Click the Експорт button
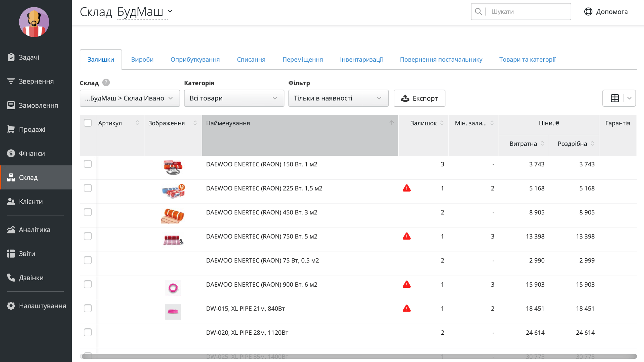The width and height of the screenshot is (644, 362). [x=419, y=98]
